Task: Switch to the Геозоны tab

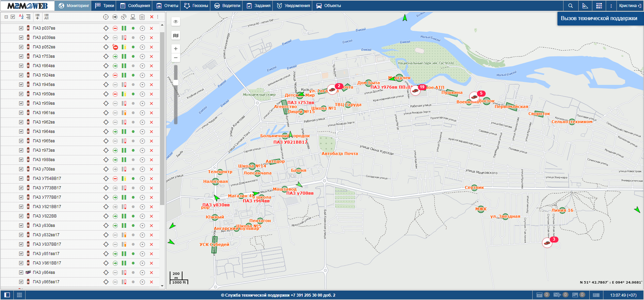Action: pyautogui.click(x=196, y=6)
